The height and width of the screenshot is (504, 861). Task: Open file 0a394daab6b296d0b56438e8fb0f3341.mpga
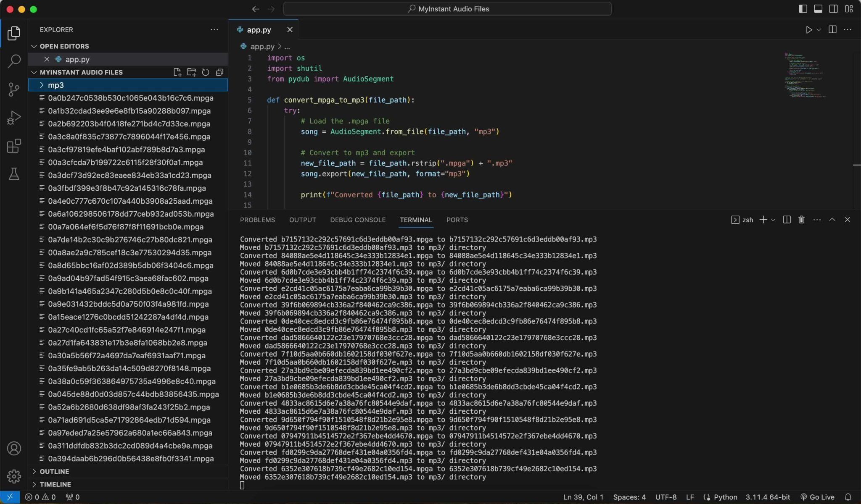point(128,459)
